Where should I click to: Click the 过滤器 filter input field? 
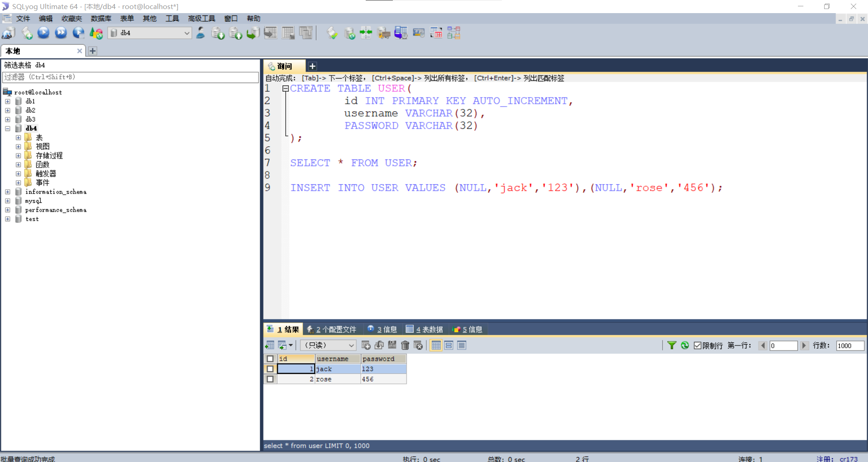pos(131,77)
